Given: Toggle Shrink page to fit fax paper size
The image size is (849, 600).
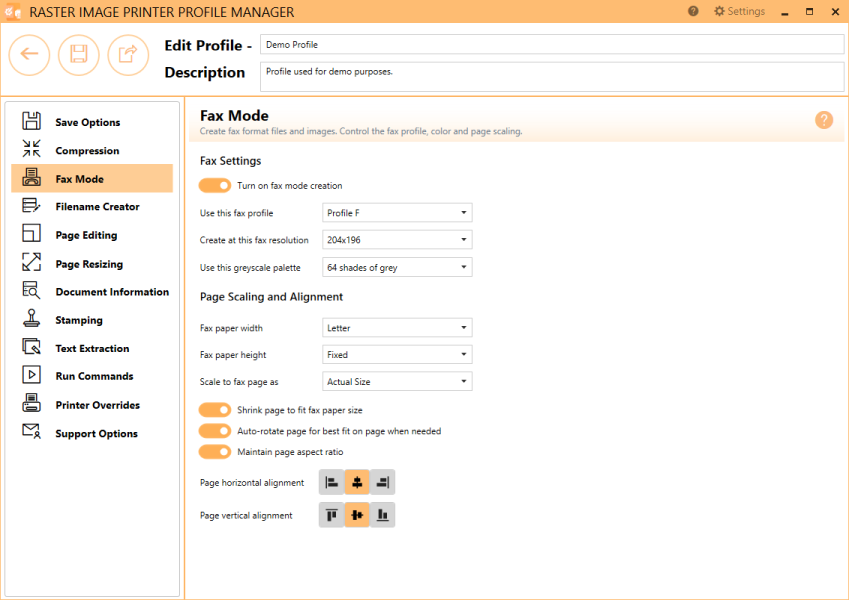Looking at the screenshot, I should click(215, 410).
